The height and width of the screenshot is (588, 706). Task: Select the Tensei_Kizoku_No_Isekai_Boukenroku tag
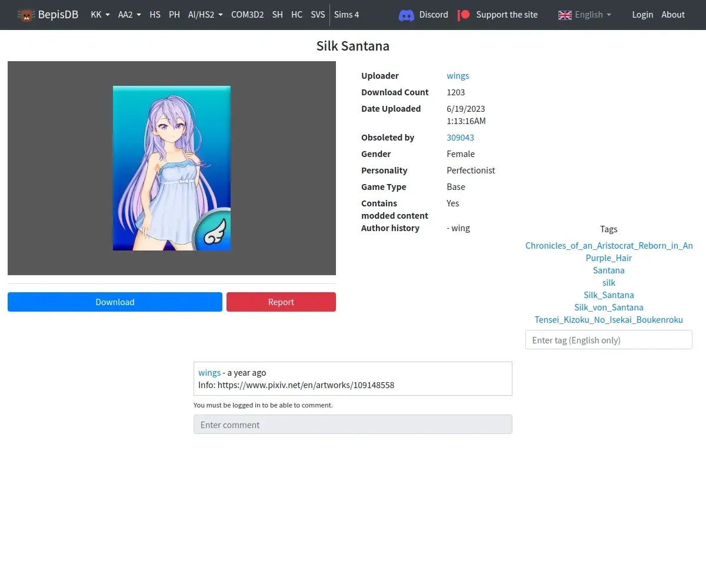tap(609, 320)
